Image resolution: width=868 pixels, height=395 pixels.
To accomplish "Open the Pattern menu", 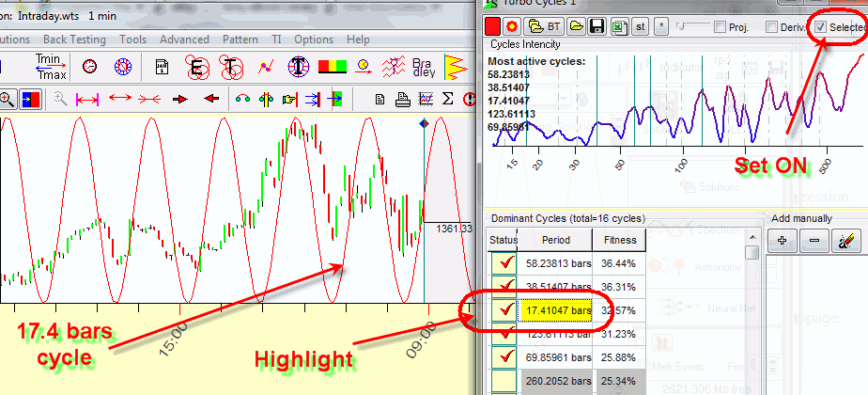I will 240,39.
